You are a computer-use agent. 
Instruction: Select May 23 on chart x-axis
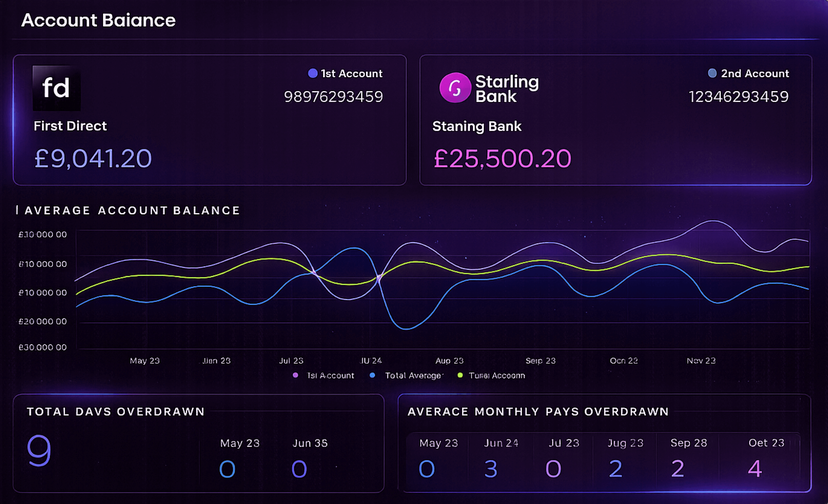coord(145,361)
